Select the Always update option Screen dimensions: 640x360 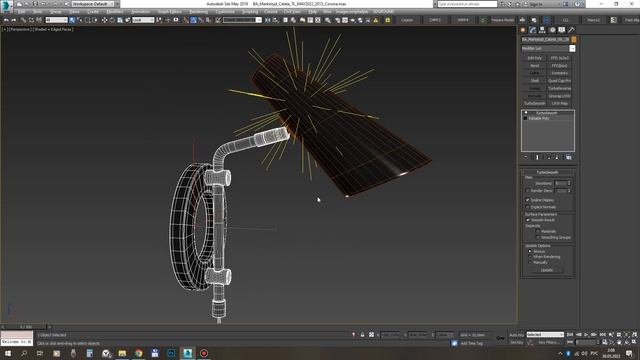pos(530,251)
